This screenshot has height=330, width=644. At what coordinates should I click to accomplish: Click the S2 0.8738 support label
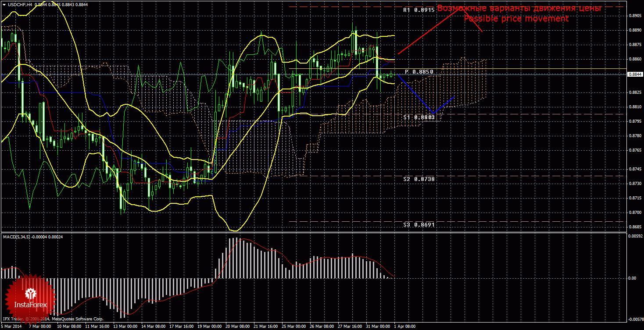(x=419, y=179)
